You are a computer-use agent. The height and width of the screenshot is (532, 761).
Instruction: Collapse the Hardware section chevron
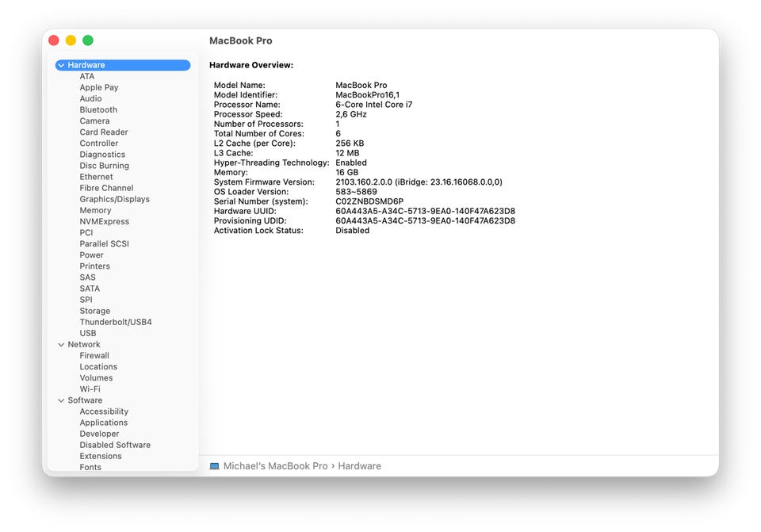click(61, 65)
